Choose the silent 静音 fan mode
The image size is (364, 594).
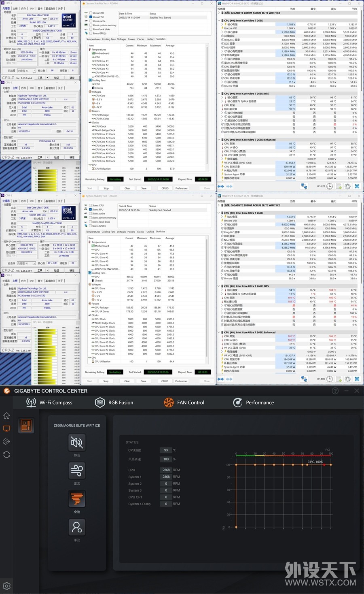click(x=77, y=442)
